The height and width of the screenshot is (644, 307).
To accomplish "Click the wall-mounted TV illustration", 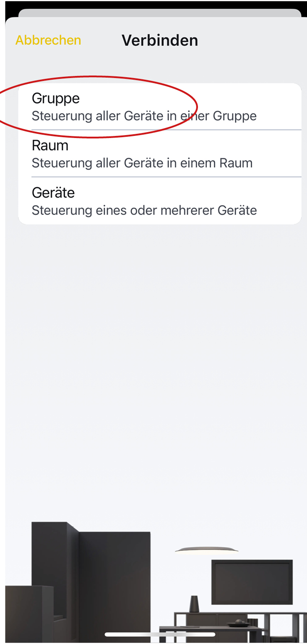I will pyautogui.click(x=252, y=581).
